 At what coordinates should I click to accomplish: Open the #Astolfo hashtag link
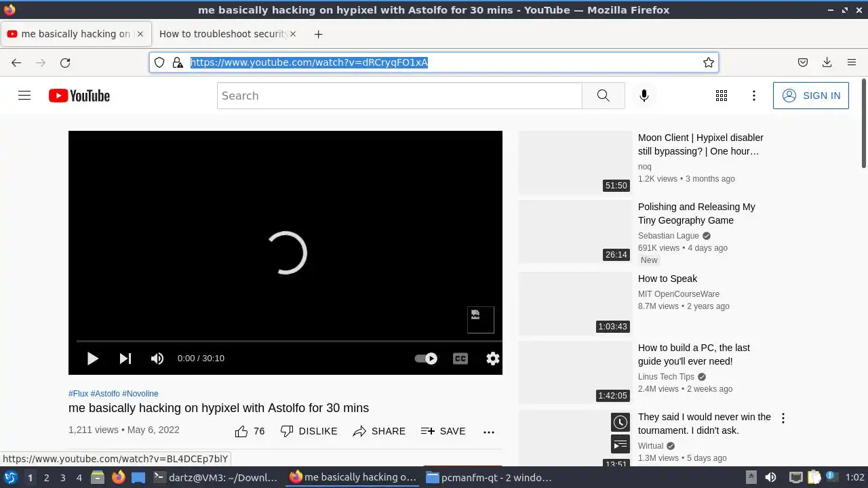pyautogui.click(x=105, y=394)
